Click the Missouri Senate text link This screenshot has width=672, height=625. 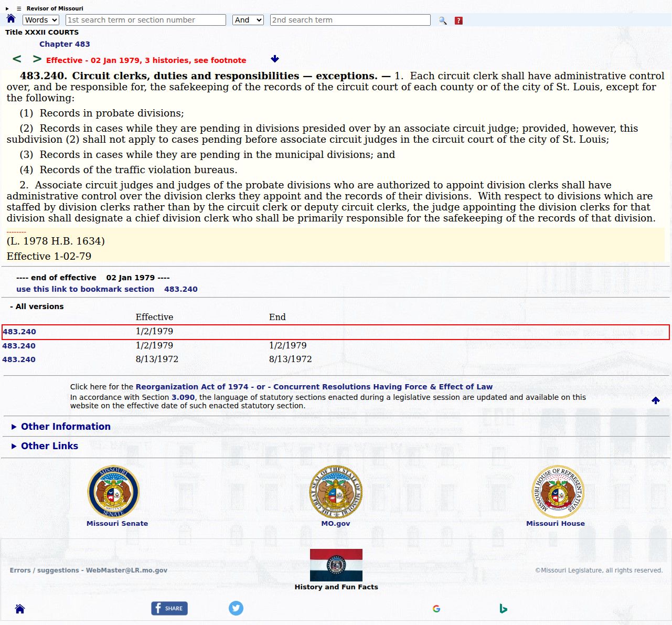tap(117, 523)
